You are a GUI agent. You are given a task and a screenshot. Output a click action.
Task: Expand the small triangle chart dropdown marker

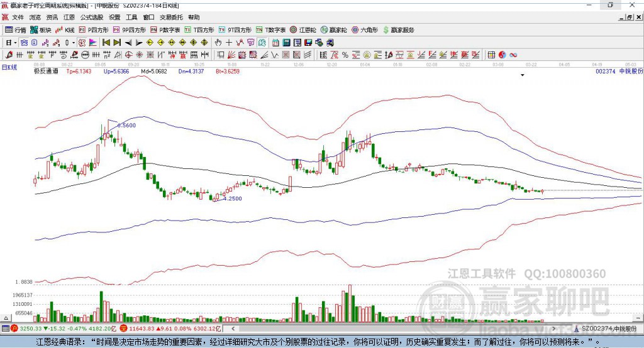pyautogui.click(x=523, y=75)
